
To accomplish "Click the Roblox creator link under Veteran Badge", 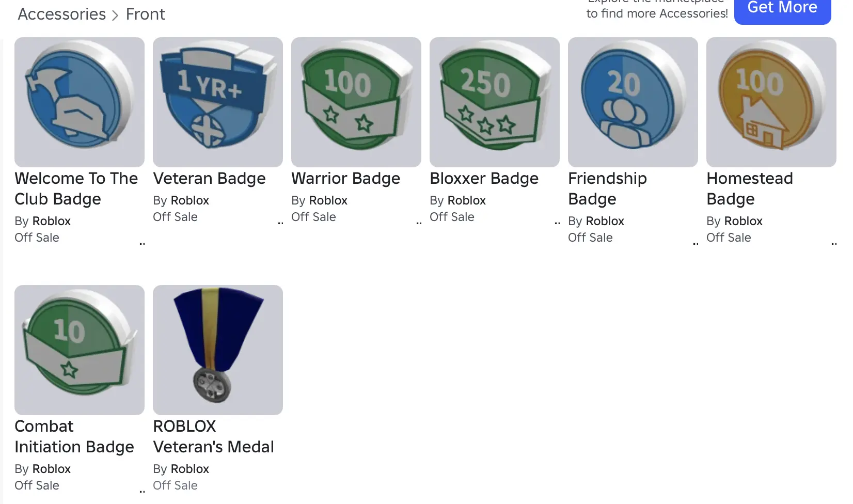I will [x=190, y=200].
